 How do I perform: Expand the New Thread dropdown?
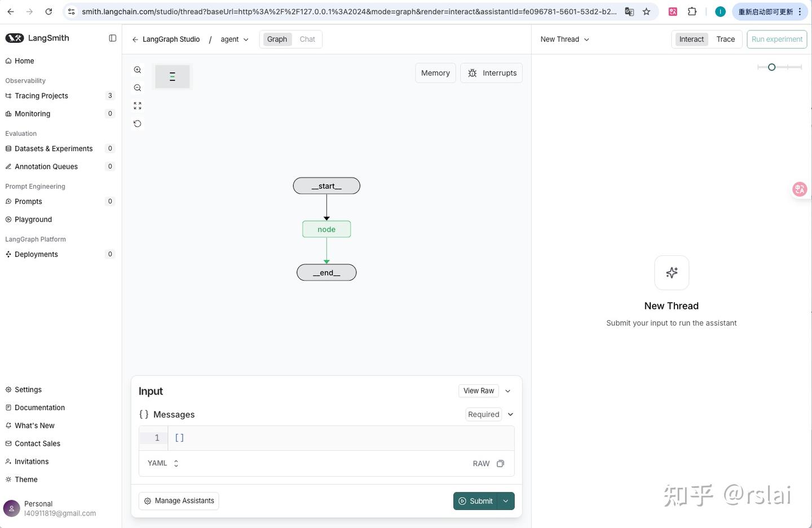pyautogui.click(x=564, y=39)
